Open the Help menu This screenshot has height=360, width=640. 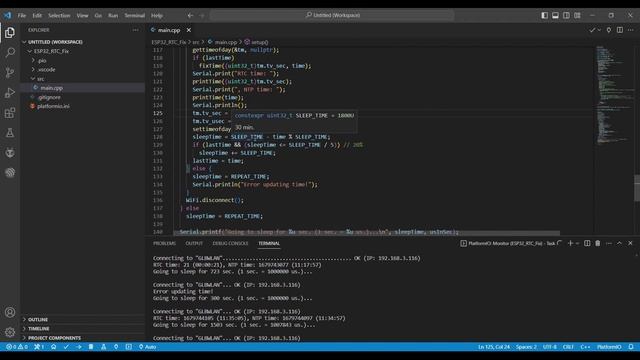(x=157, y=15)
